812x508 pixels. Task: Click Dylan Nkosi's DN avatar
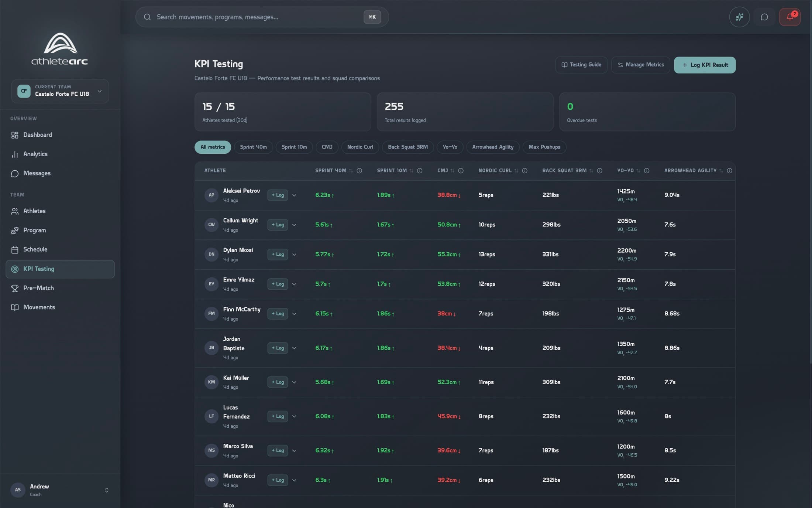(x=211, y=254)
